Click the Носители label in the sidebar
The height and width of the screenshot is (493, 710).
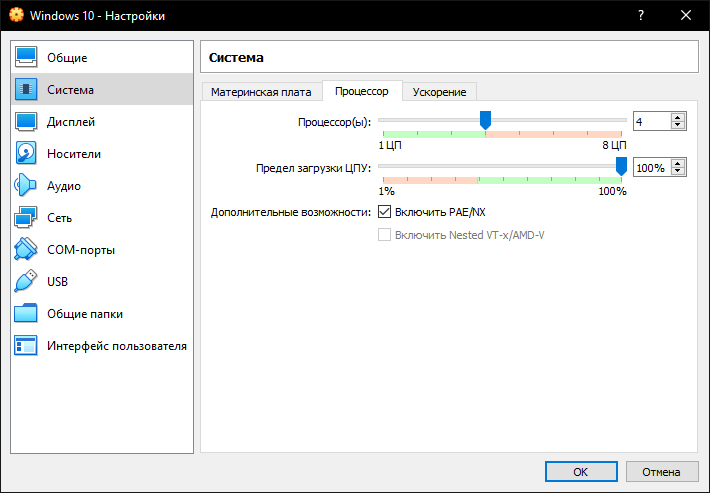coord(74,154)
